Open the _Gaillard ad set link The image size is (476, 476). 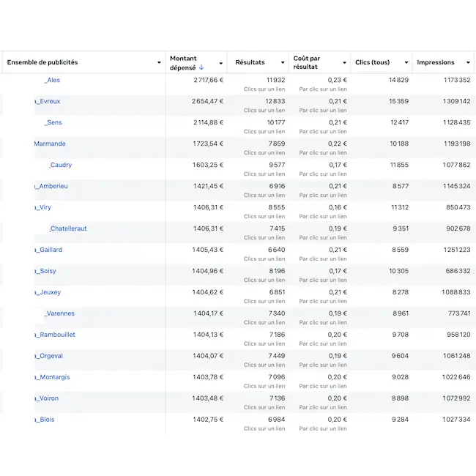coord(48,250)
